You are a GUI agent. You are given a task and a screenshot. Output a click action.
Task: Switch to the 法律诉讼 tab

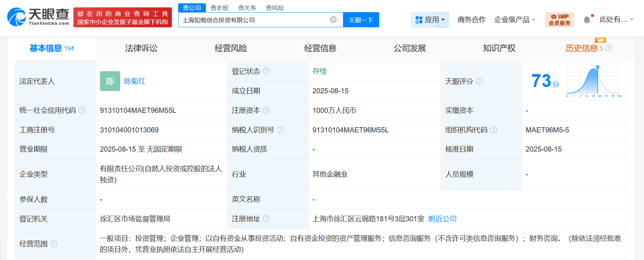click(x=141, y=48)
